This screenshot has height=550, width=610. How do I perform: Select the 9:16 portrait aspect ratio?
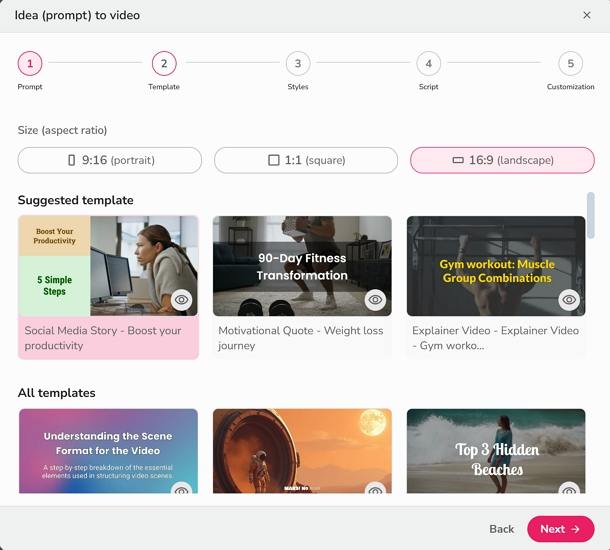110,160
